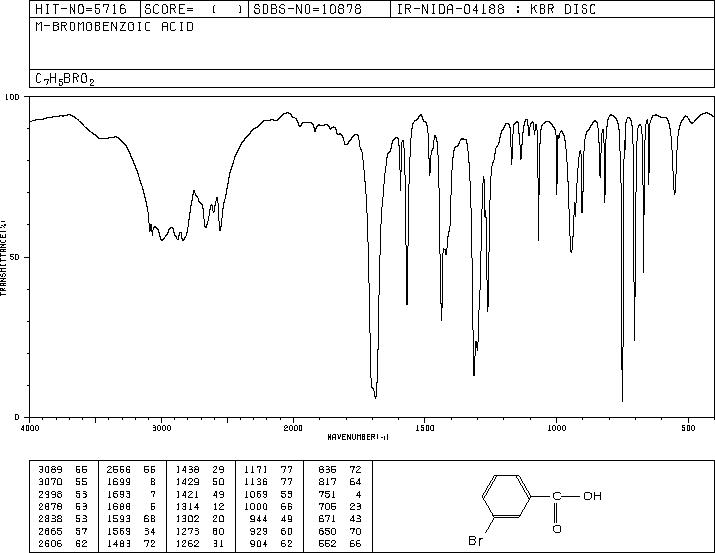Click the 500 tick label on wavenumber axis
715x553 pixels.
click(689, 428)
